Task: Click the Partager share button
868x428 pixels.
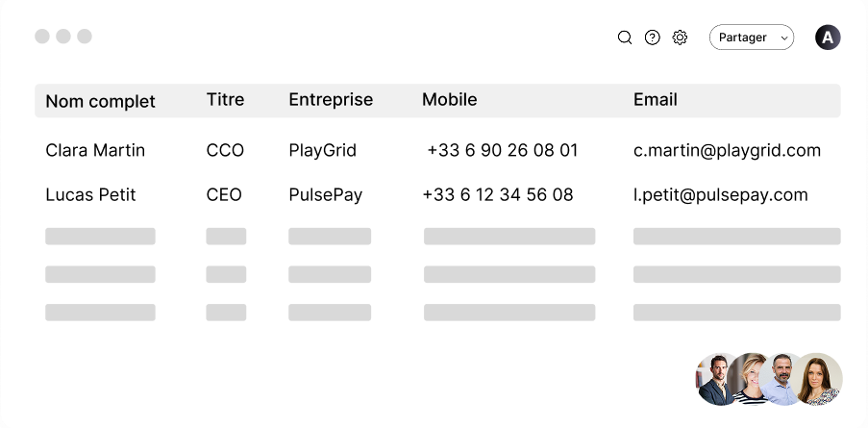Action: coord(743,38)
